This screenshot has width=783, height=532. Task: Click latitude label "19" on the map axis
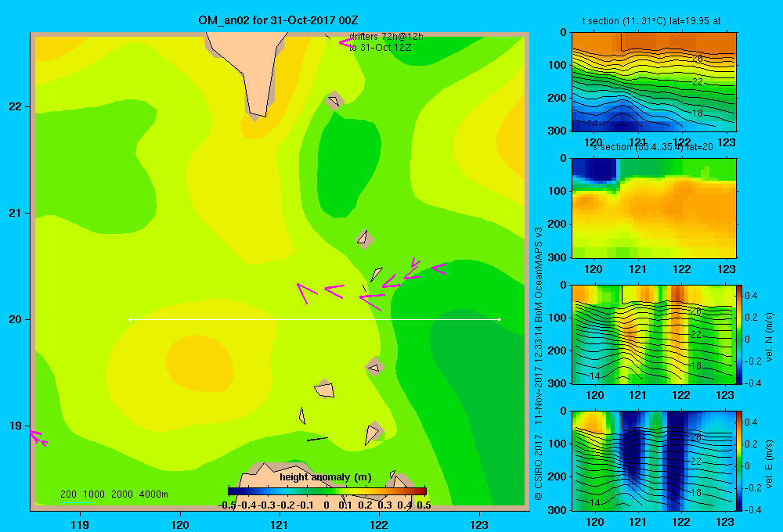coord(16,426)
